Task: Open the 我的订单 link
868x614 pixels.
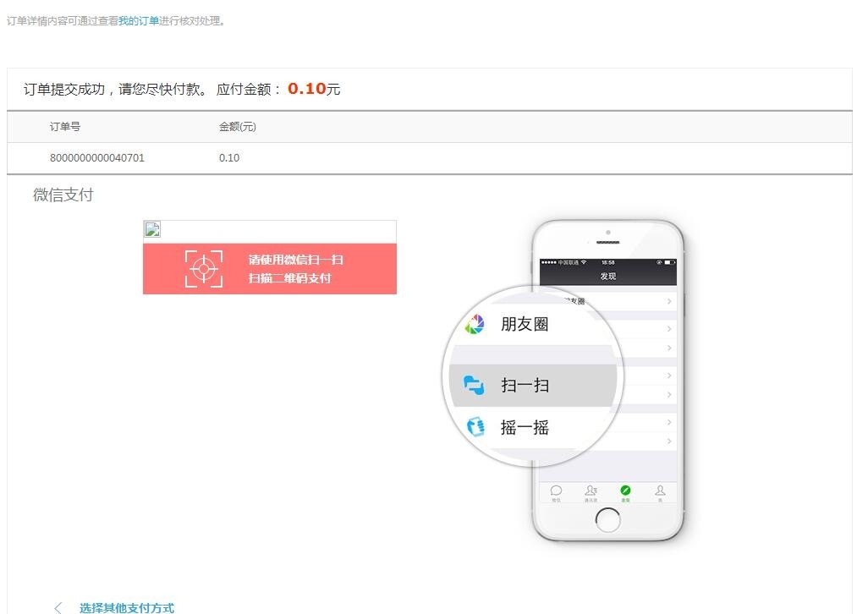Action: pos(139,21)
